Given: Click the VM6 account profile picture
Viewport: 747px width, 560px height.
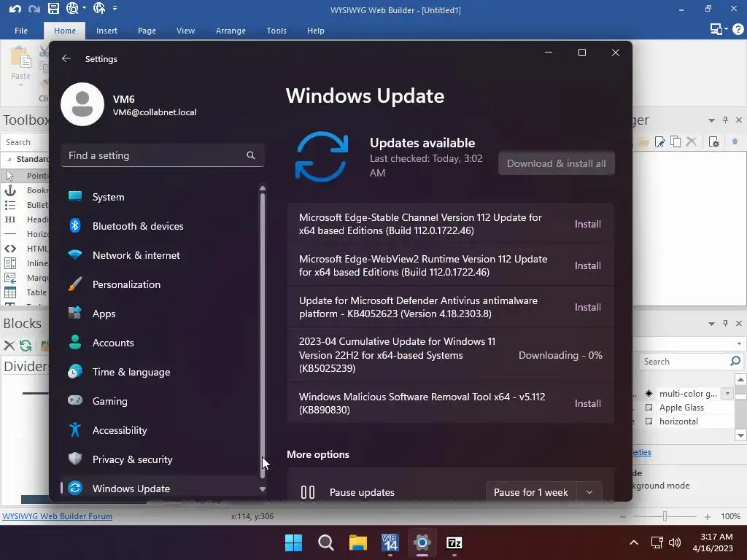Looking at the screenshot, I should click(x=82, y=104).
